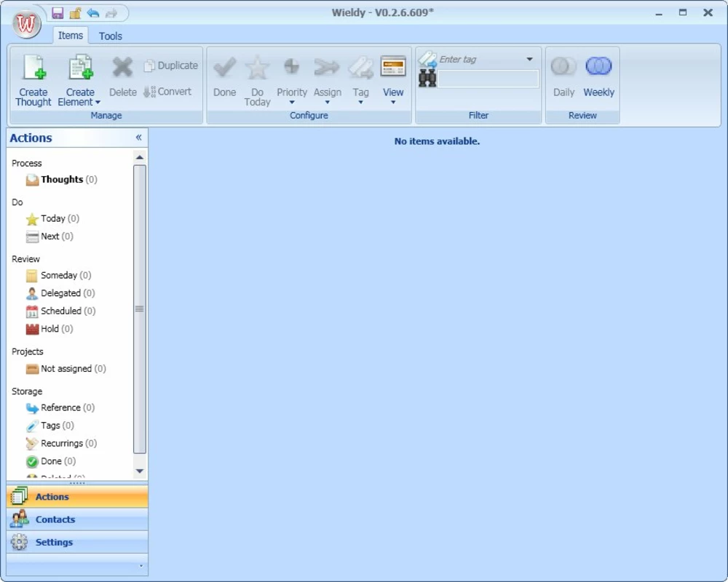Save using the floppy disk icon
Screen dimensions: 728x582
[x=58, y=13]
